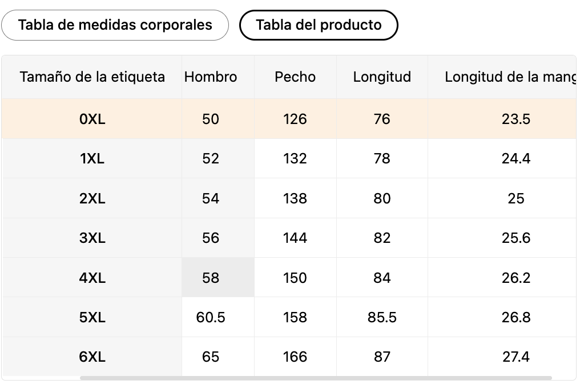This screenshot has height=392, width=588.
Task: Select the 4XL row label
Action: pos(92,278)
